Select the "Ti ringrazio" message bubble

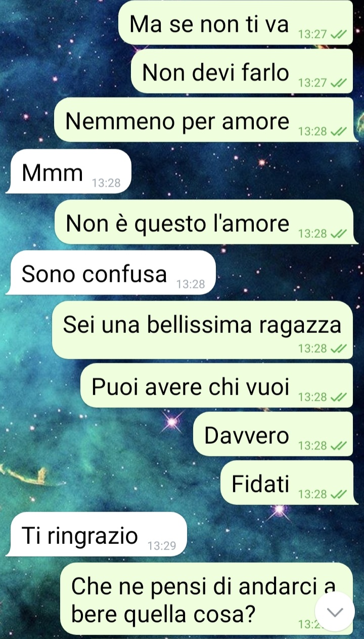click(x=96, y=534)
